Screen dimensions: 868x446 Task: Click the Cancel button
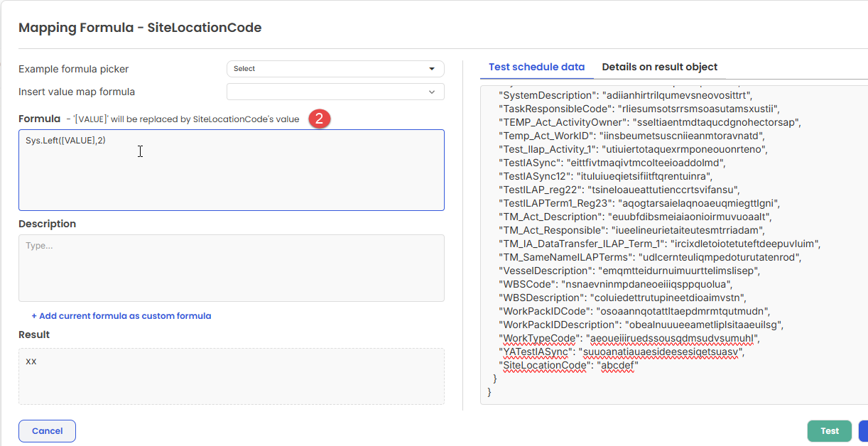pos(47,431)
